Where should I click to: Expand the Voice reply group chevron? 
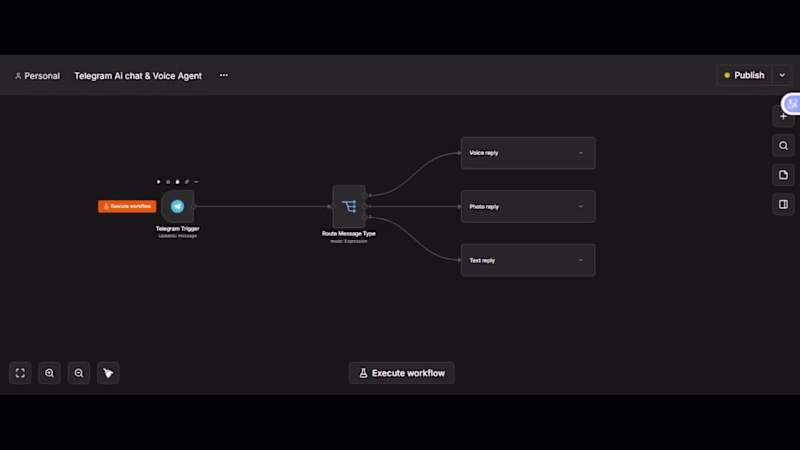click(x=581, y=153)
